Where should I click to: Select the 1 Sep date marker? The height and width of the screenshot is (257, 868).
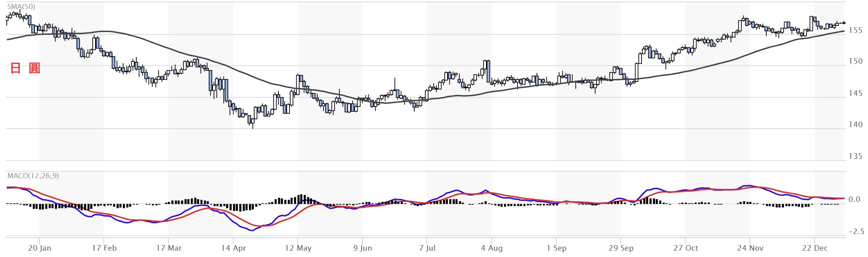556,248
